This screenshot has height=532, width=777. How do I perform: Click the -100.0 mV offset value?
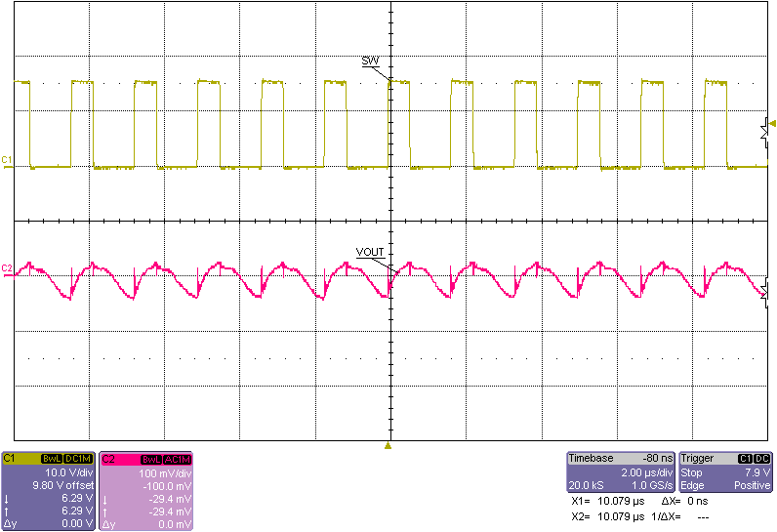point(167,486)
